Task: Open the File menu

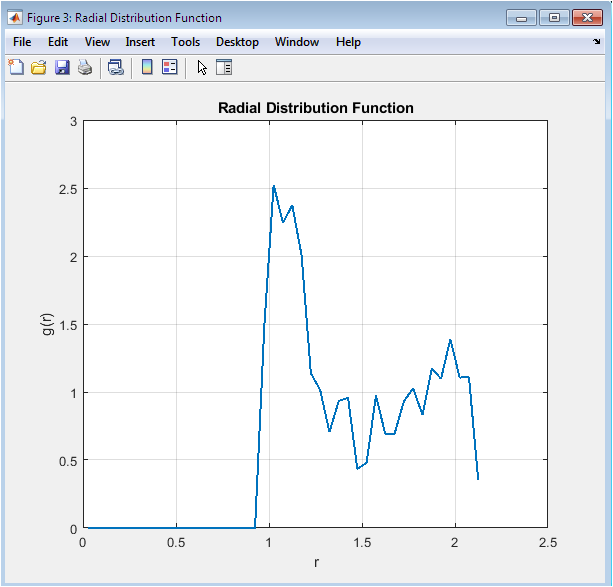Action: pos(23,42)
